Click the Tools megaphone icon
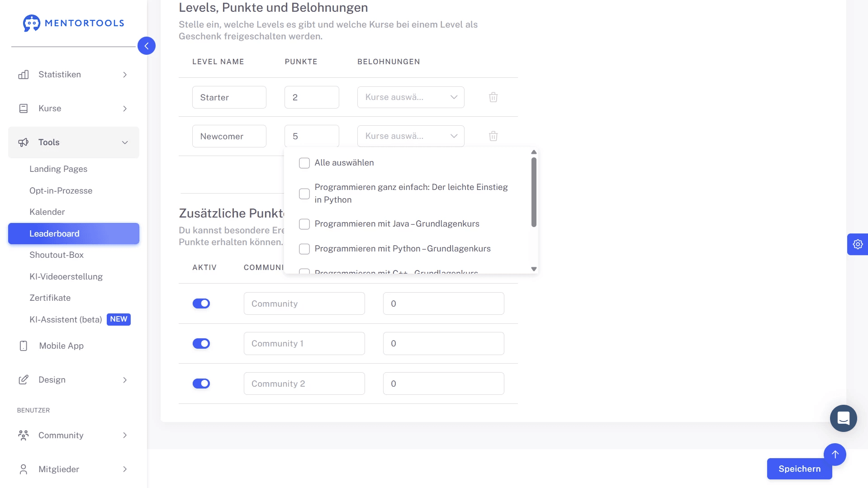Screen dimensions: 868x488 [24, 142]
